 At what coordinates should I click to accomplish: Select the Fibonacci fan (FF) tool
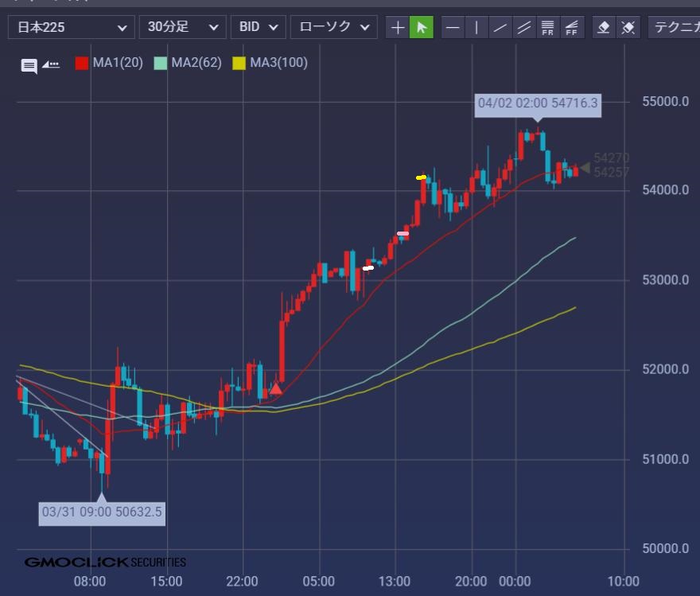point(570,28)
